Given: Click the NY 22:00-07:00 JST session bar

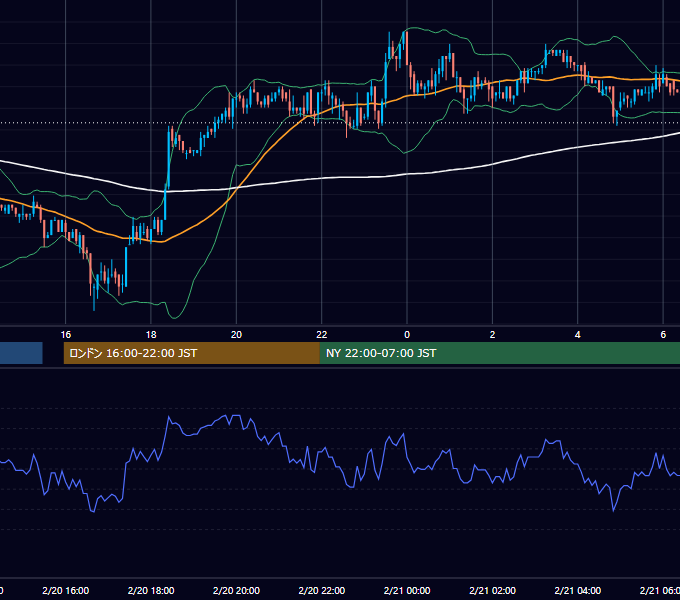Looking at the screenshot, I should click(x=500, y=353).
